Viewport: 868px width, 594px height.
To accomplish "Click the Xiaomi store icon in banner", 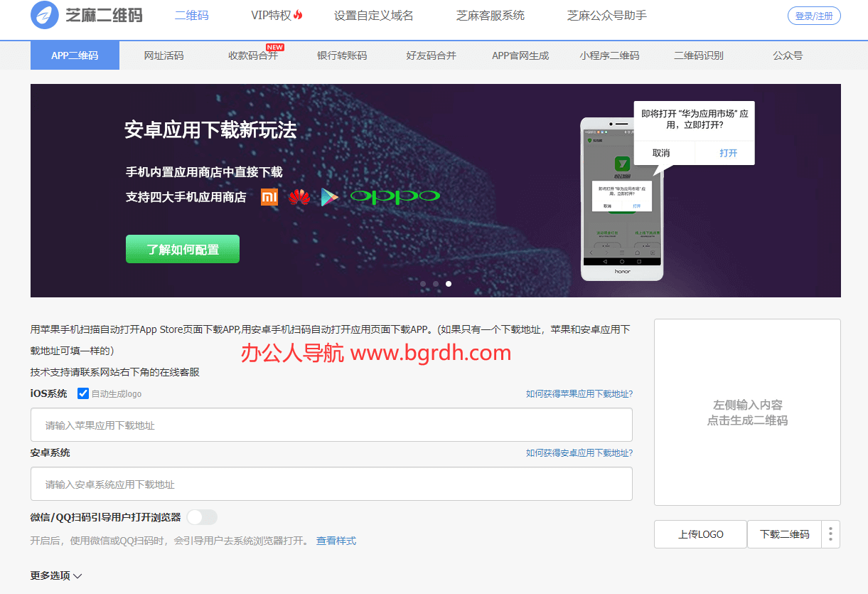I will click(269, 197).
